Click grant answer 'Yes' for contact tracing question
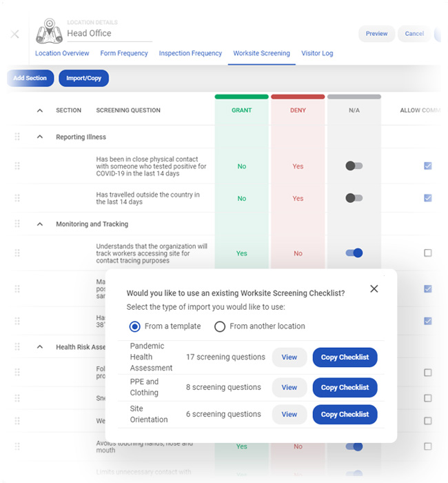The image size is (448, 483). coord(241,253)
